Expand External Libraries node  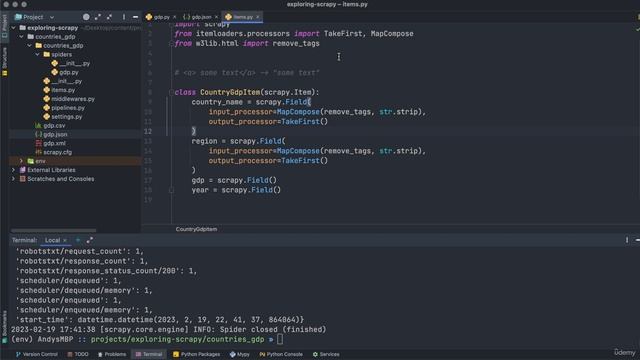point(13,170)
